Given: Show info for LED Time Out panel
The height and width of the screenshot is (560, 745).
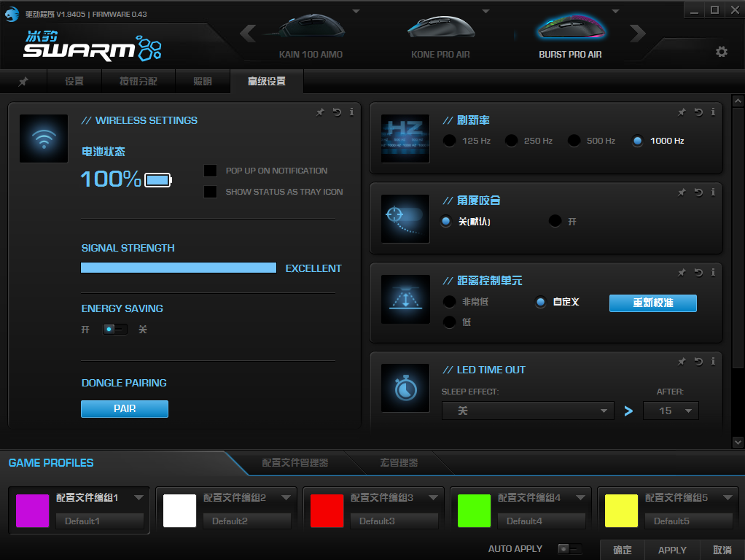Looking at the screenshot, I should [x=713, y=362].
